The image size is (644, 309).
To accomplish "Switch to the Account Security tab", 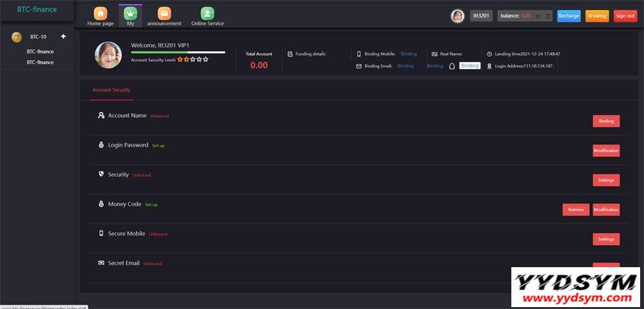I will point(111,90).
